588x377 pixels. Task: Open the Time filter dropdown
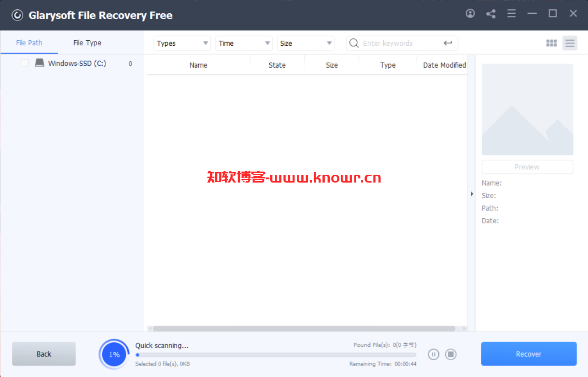click(244, 43)
